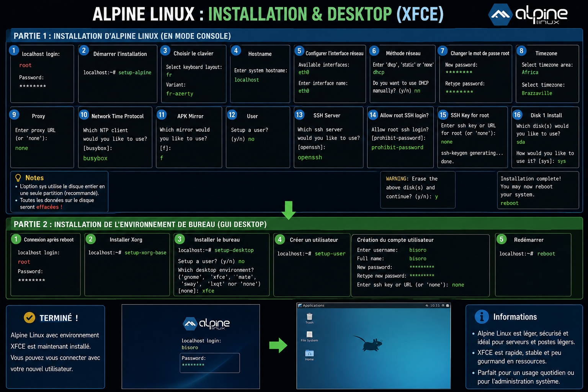Image resolution: width=588 pixels, height=392 pixels.
Task: Click the 'Disk 1 Install' step title
Action: [x=546, y=116]
